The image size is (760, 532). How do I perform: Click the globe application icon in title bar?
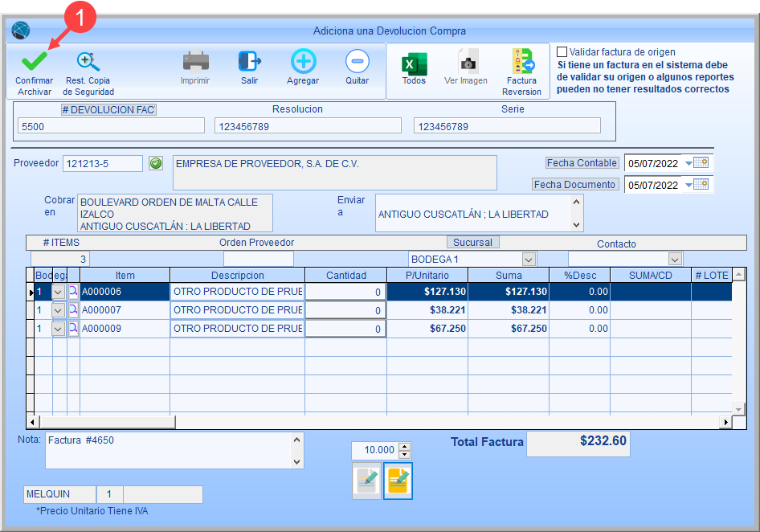[21, 31]
